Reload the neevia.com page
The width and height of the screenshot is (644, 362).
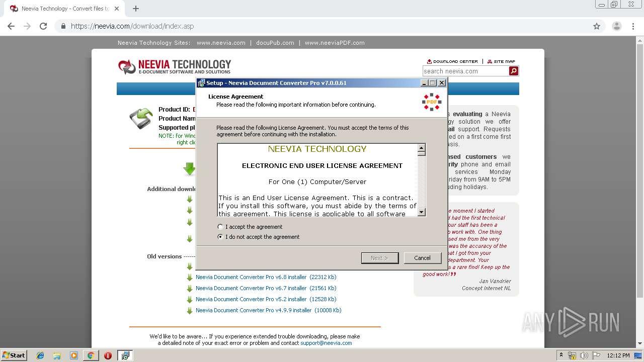tap(43, 26)
